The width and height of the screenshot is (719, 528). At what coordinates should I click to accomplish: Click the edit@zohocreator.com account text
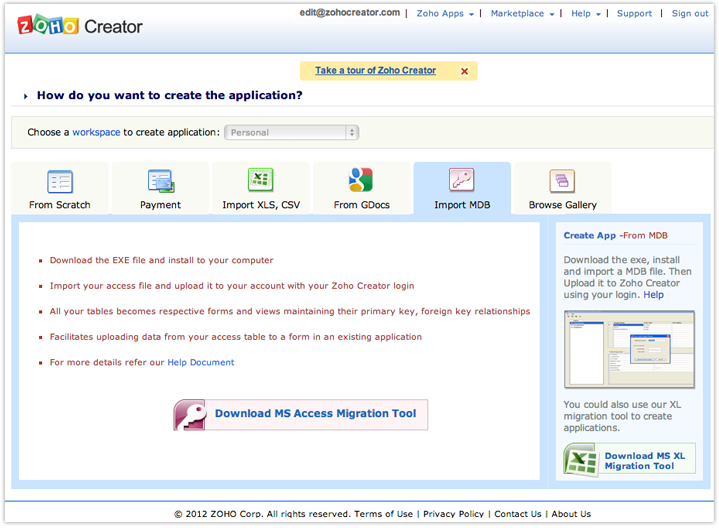[350, 13]
